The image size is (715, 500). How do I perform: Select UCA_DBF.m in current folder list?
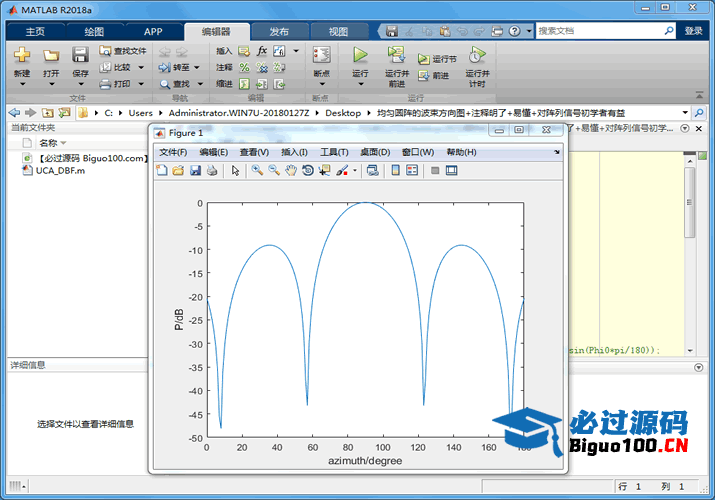[60, 171]
